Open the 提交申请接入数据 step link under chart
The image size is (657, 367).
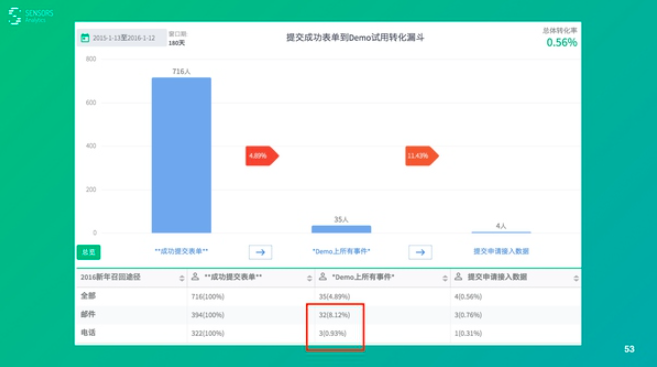coord(501,251)
